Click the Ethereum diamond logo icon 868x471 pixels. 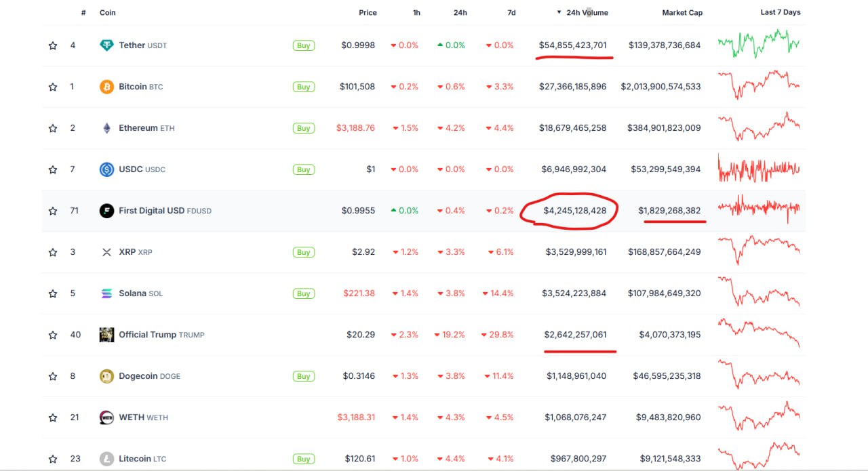[106, 128]
